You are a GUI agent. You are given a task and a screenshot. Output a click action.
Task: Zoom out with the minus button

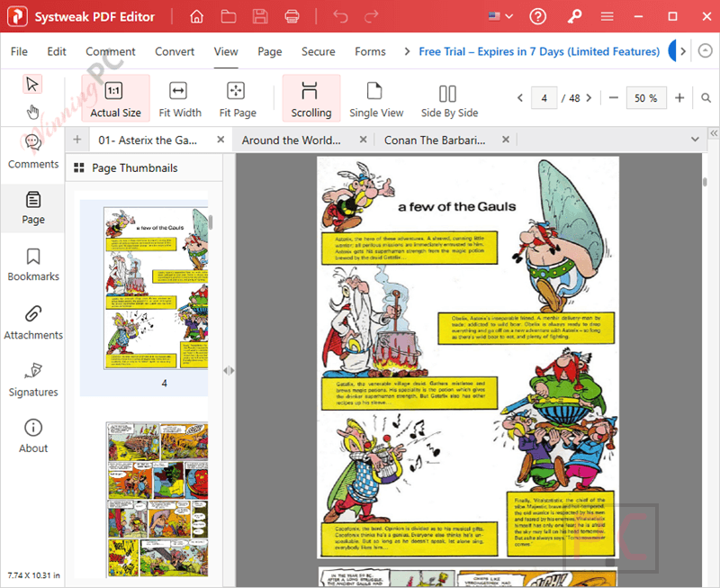tap(614, 98)
